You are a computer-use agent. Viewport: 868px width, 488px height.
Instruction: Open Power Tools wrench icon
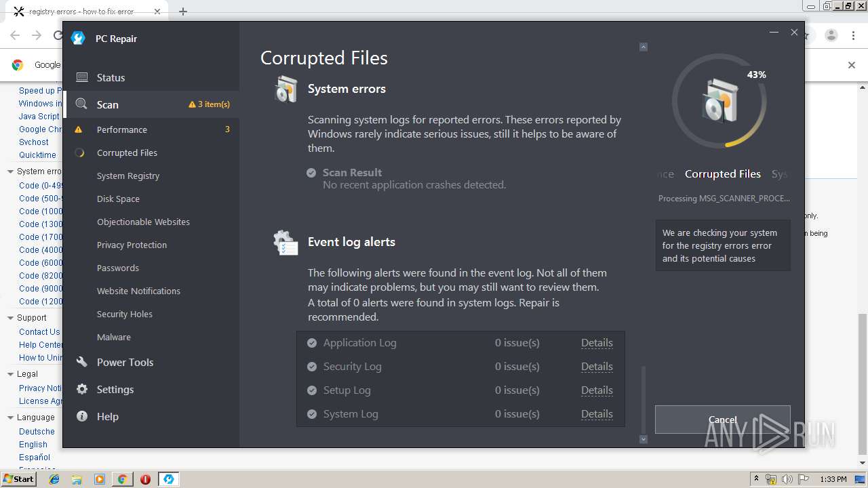tap(82, 362)
